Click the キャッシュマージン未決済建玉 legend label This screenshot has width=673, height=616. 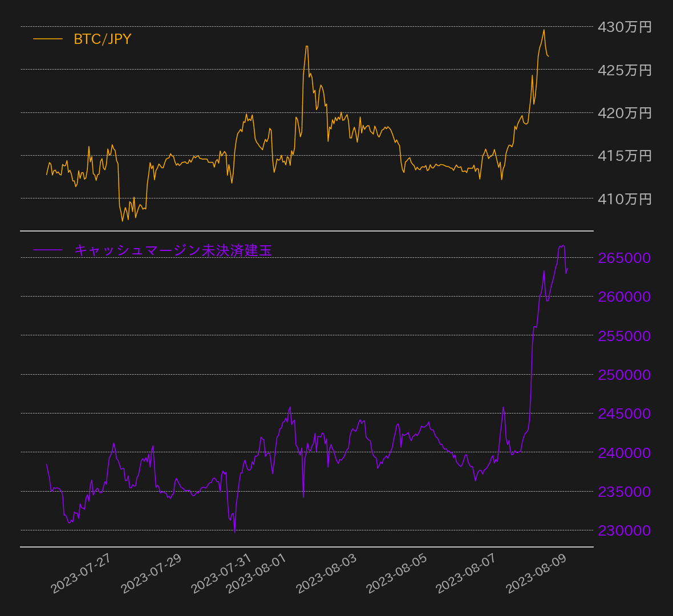173,250
